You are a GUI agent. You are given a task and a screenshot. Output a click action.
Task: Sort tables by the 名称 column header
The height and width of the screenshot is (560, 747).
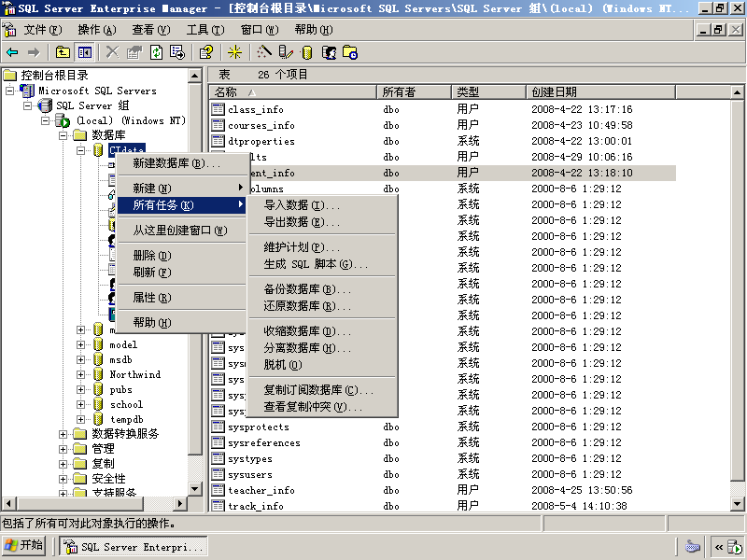[x=293, y=91]
